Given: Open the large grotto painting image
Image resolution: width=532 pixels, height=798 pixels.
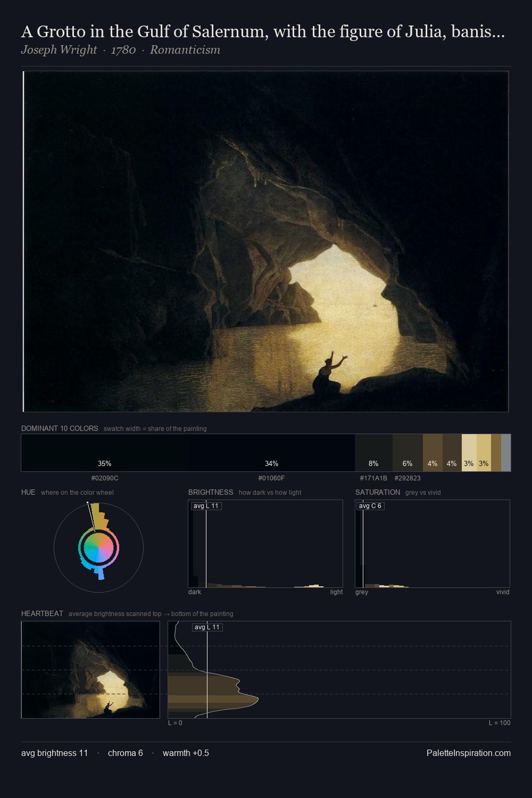Looking at the screenshot, I should pos(266,242).
